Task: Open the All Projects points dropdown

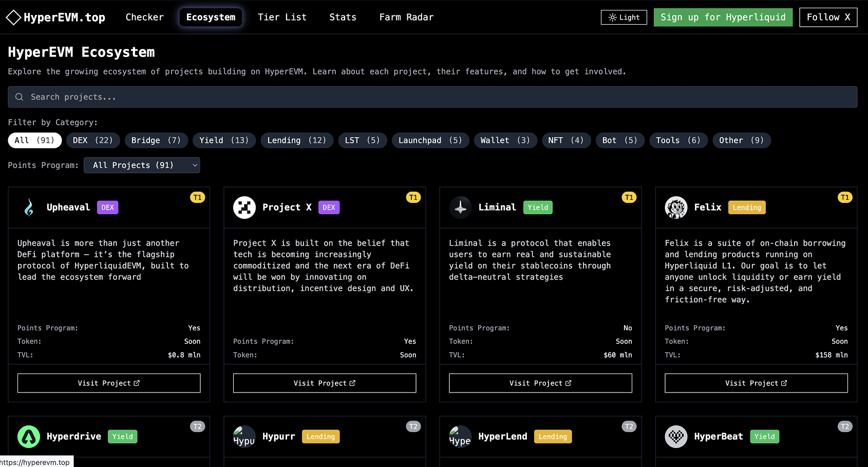Action: 142,165
